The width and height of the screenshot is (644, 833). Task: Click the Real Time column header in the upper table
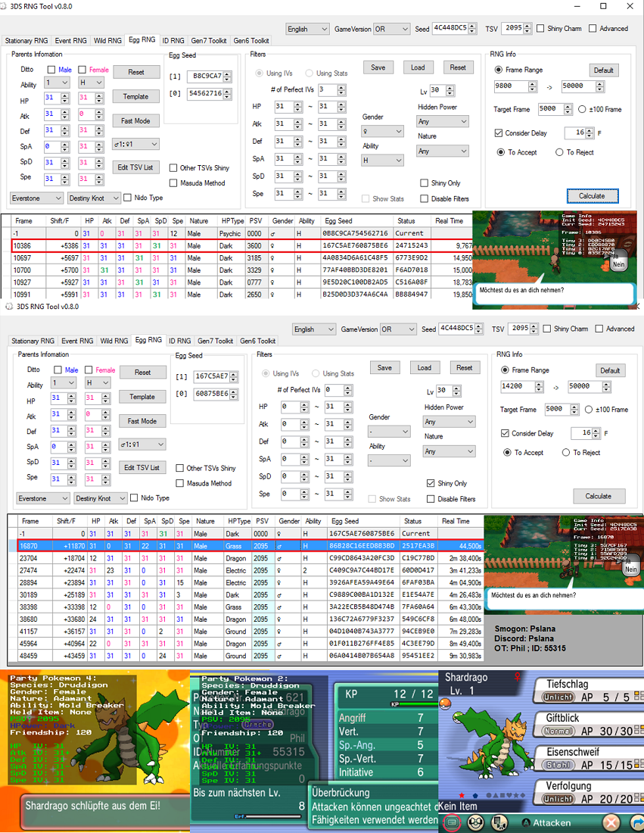(450, 221)
